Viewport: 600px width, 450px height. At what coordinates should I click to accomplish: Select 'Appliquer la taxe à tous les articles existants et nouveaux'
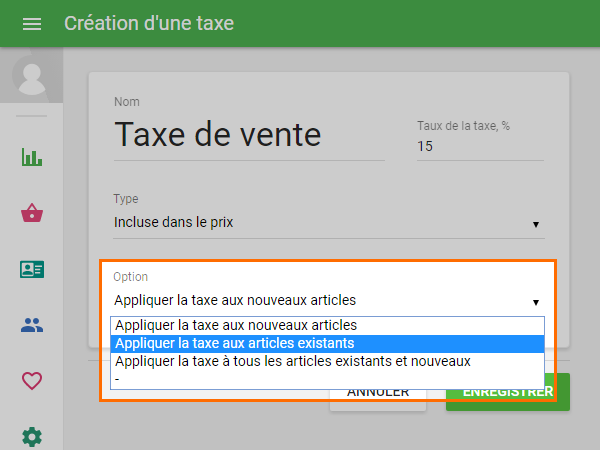[x=327, y=362]
